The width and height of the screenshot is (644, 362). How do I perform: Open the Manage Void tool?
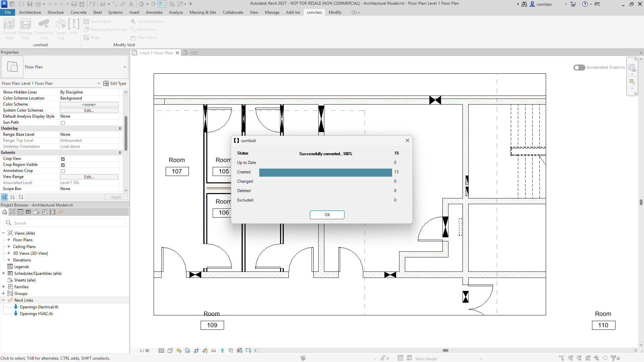tap(25, 29)
